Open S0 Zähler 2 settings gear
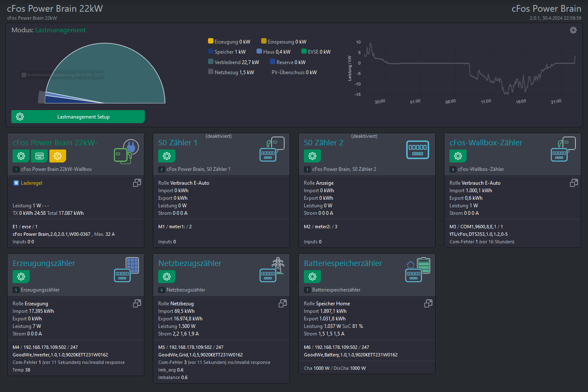588x392 pixels. tap(312, 156)
